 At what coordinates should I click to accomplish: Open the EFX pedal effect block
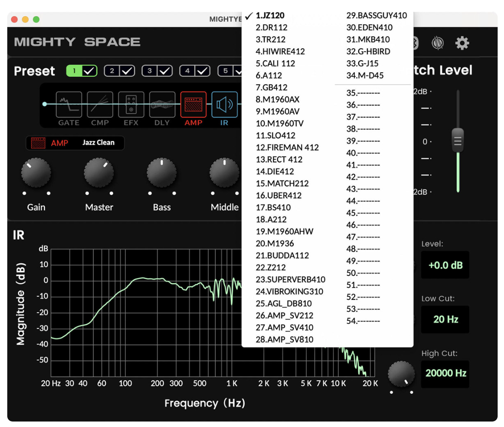pos(131,105)
